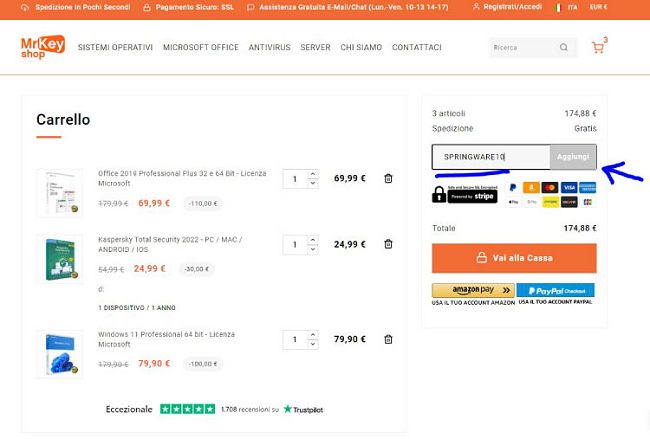Click the 1 DISPOSITIVO / 1 ANNO text

click(x=137, y=308)
